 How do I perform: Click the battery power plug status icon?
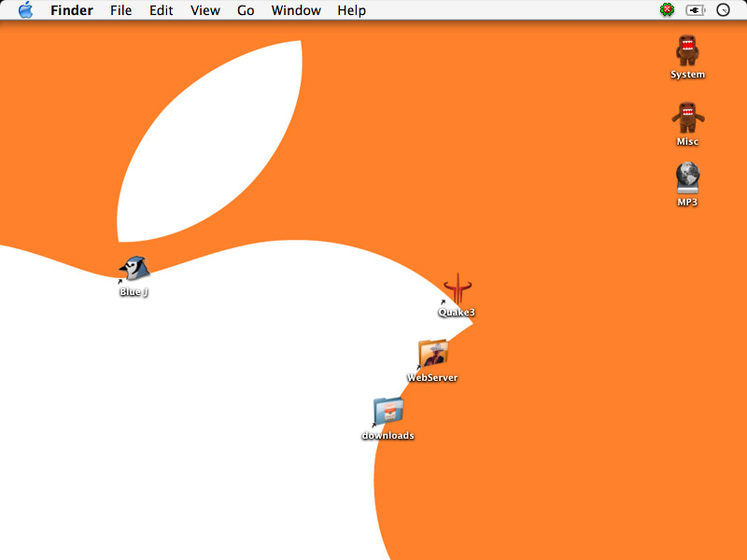coord(696,10)
